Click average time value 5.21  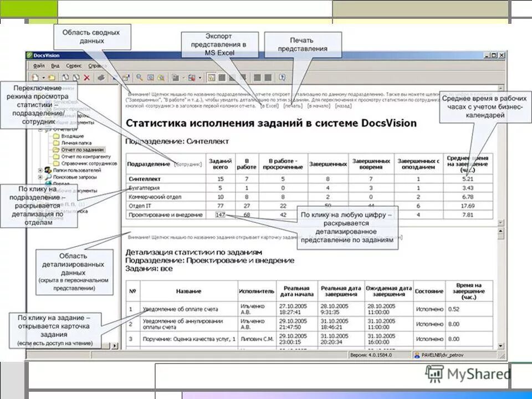pyautogui.click(x=468, y=179)
